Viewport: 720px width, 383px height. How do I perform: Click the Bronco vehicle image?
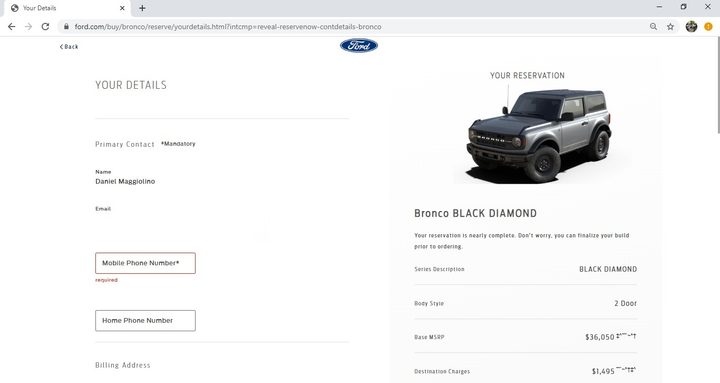pyautogui.click(x=540, y=135)
